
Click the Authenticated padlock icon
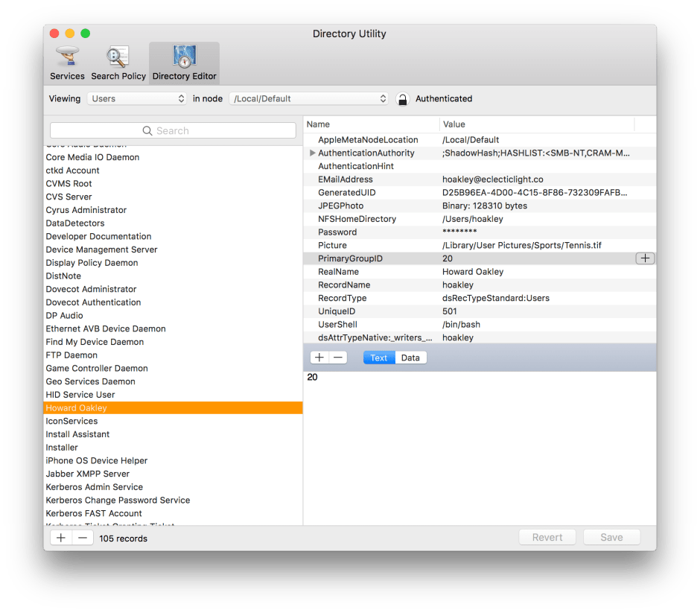[402, 99]
